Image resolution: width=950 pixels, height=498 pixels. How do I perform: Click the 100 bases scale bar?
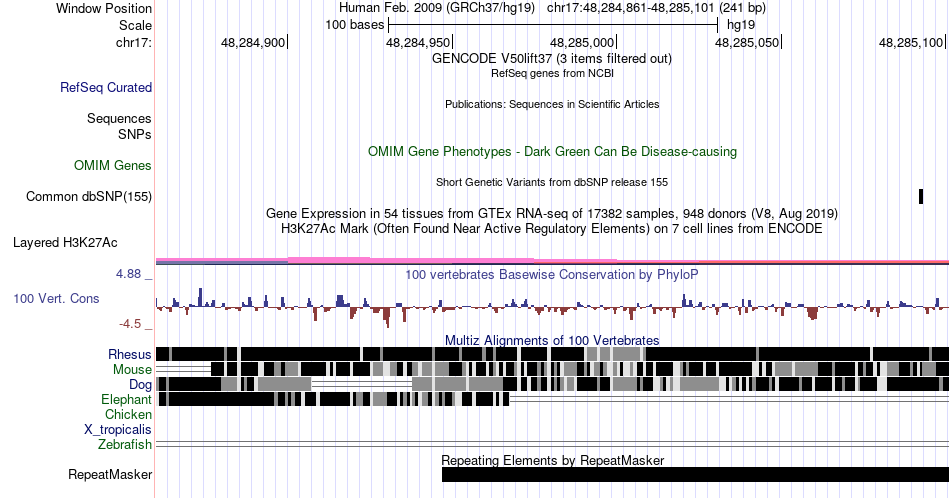click(553, 25)
